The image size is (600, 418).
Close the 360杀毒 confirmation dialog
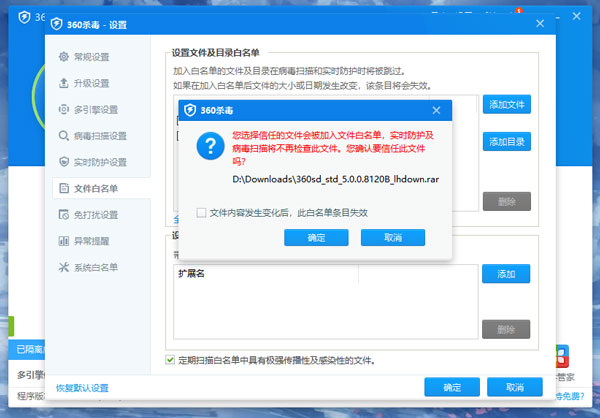[436, 111]
